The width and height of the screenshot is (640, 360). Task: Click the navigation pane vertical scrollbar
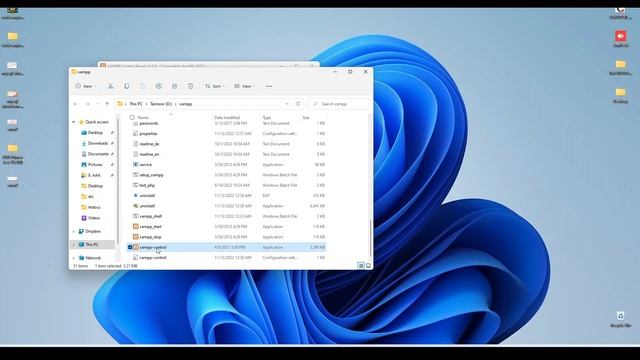(x=118, y=182)
